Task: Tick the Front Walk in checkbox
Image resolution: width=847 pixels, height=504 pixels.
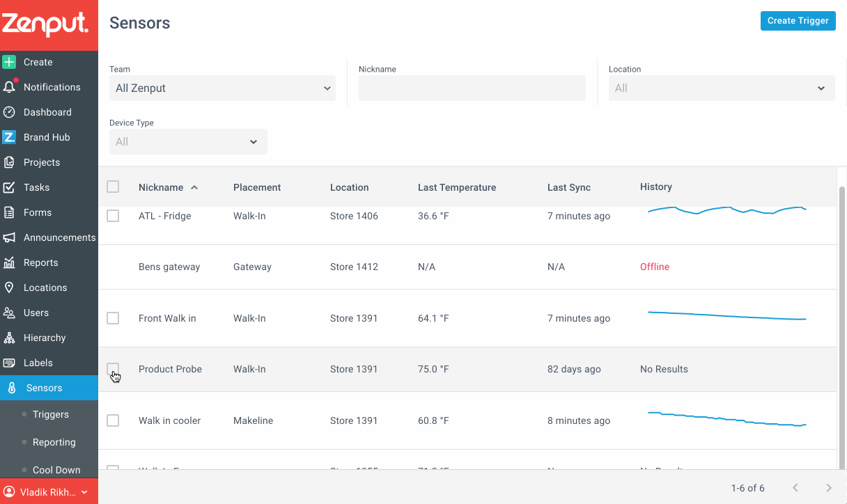Action: [x=113, y=318]
